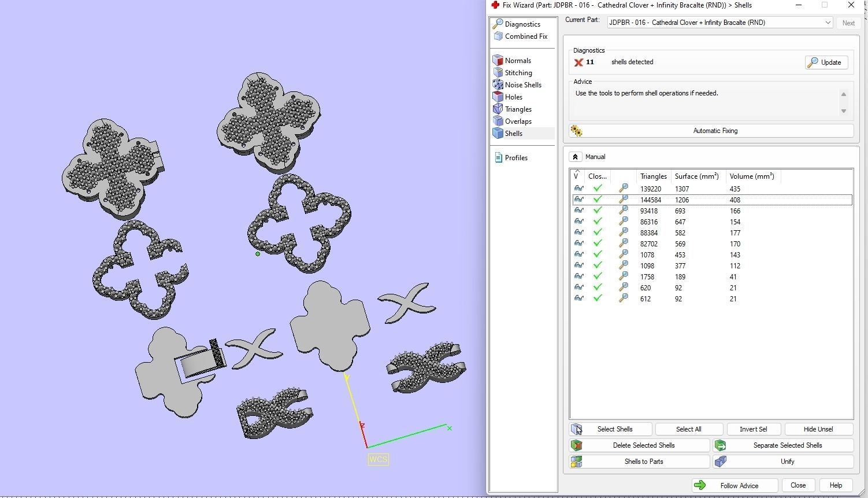Toggle visibility of shell with 144584 triangles
The height and width of the screenshot is (498, 868).
578,200
